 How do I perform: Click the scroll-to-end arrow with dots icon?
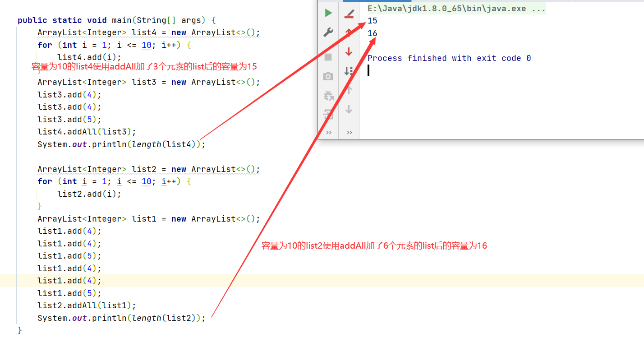[x=349, y=71]
